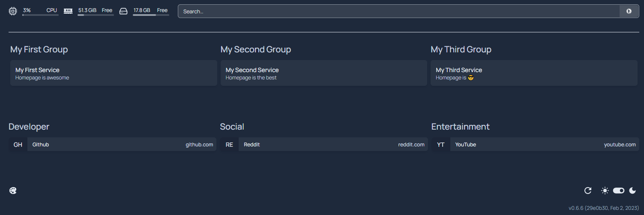The image size is (644, 215).
Task: Click the disk drive icon
Action: click(123, 11)
